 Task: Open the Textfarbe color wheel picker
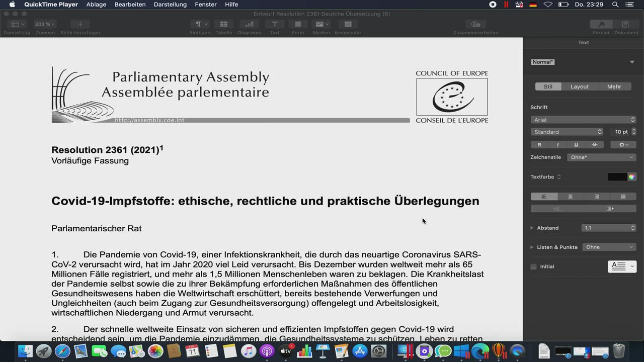pyautogui.click(x=632, y=177)
